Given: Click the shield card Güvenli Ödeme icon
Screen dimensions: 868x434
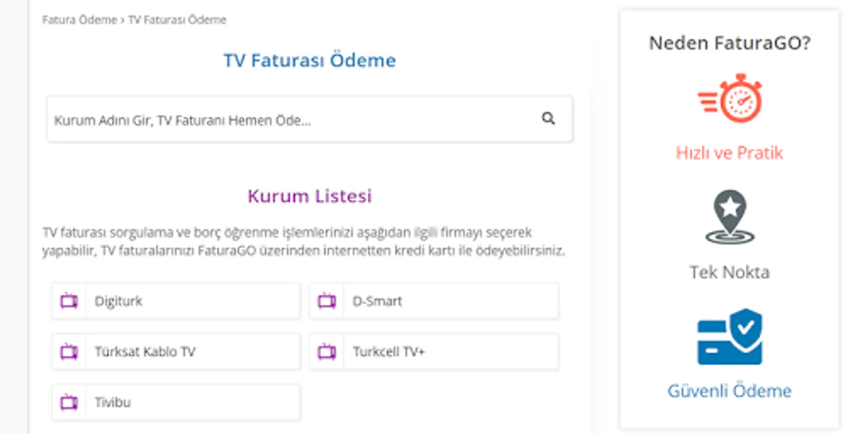Looking at the screenshot, I should [x=730, y=337].
